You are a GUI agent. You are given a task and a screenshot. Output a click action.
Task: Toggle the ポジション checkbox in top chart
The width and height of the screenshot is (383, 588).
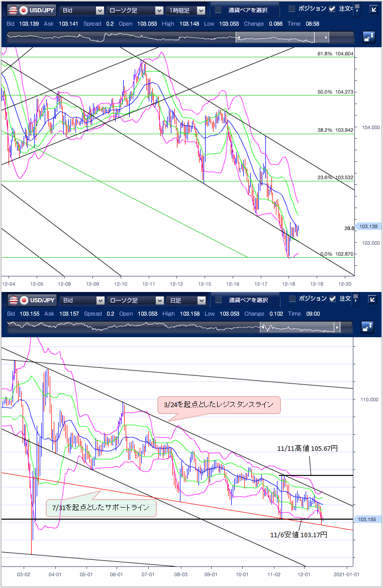pos(292,9)
